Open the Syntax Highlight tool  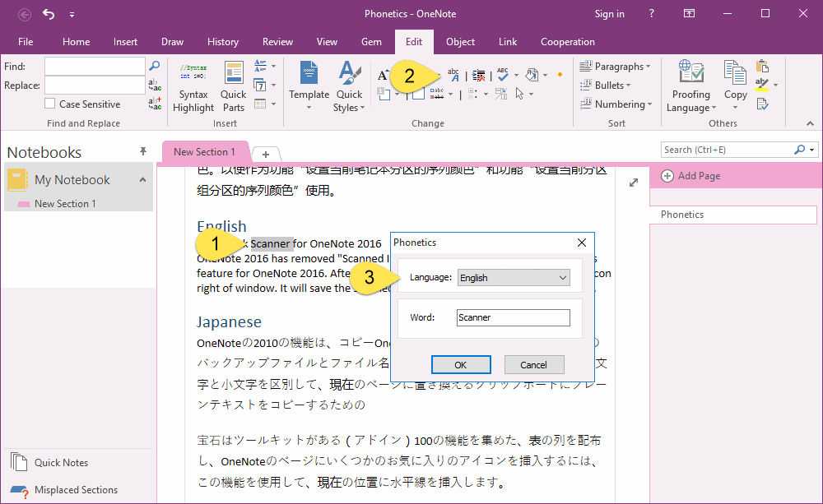pyautogui.click(x=193, y=88)
